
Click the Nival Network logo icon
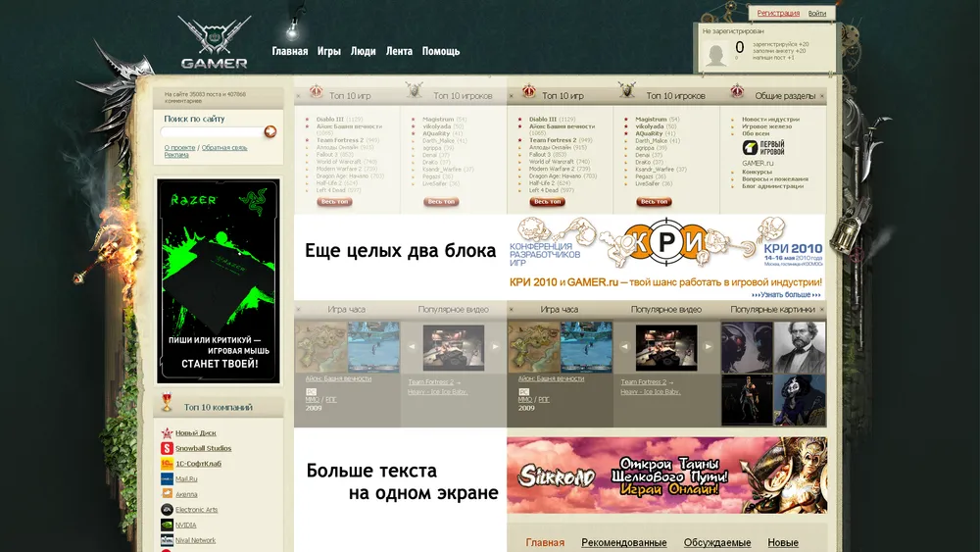(167, 540)
